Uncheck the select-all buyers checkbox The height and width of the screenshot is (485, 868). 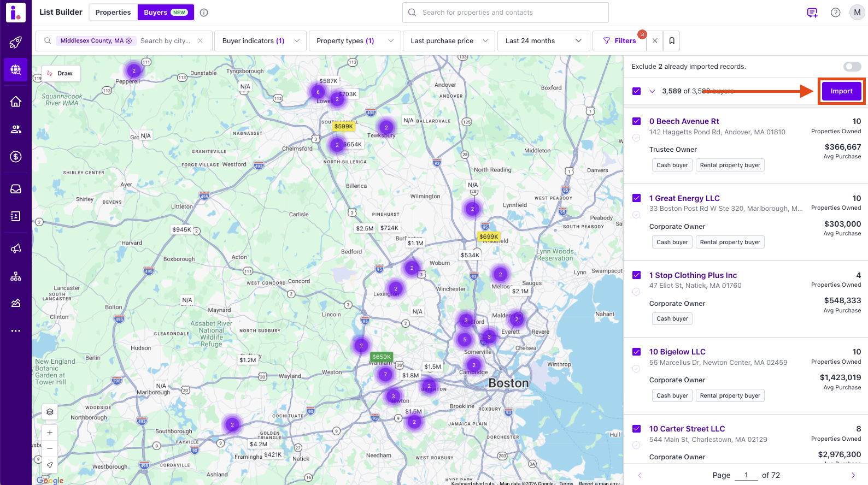tap(636, 91)
